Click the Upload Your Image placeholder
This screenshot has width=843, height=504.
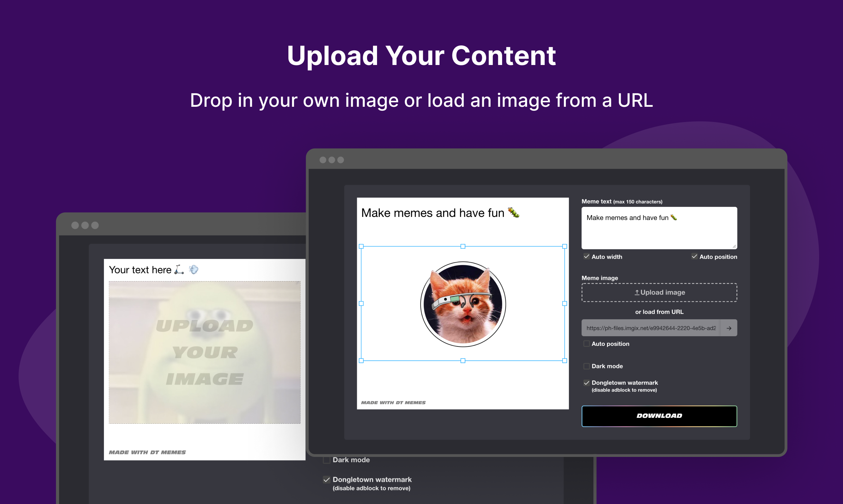[205, 352]
